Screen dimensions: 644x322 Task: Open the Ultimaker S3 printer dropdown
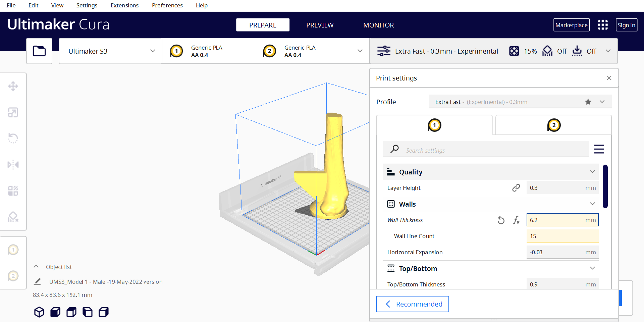tap(111, 51)
